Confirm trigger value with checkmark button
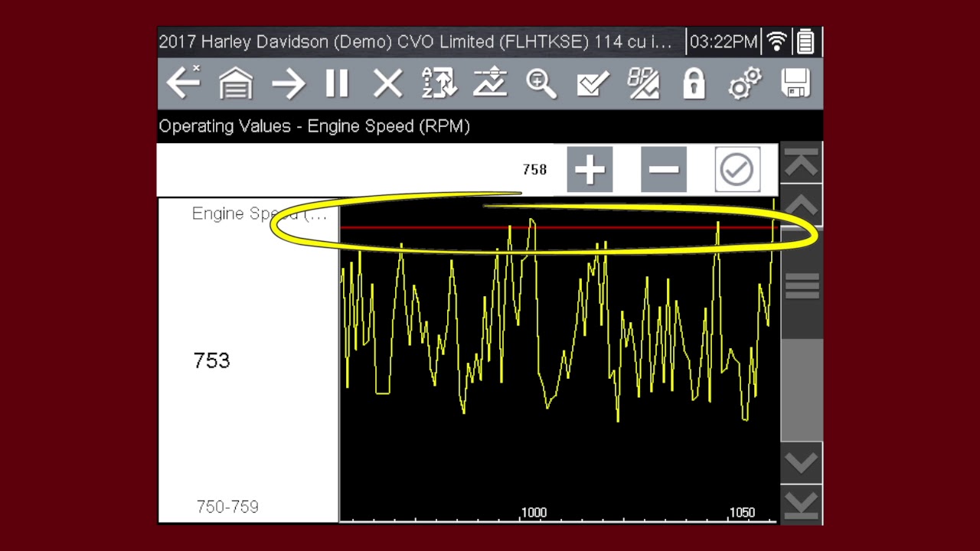Screen dimensions: 980x551 [737, 170]
